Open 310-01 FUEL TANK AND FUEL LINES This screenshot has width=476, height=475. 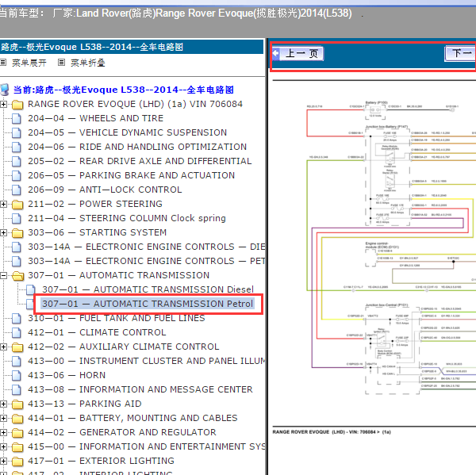coord(117,318)
